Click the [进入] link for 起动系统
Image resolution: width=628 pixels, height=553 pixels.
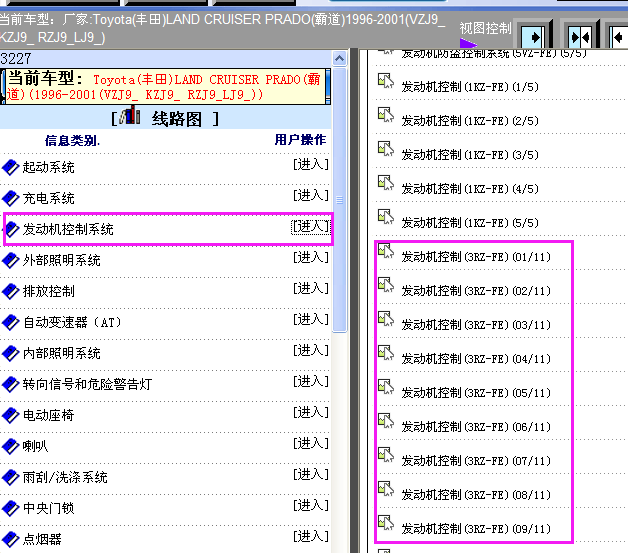(311, 165)
